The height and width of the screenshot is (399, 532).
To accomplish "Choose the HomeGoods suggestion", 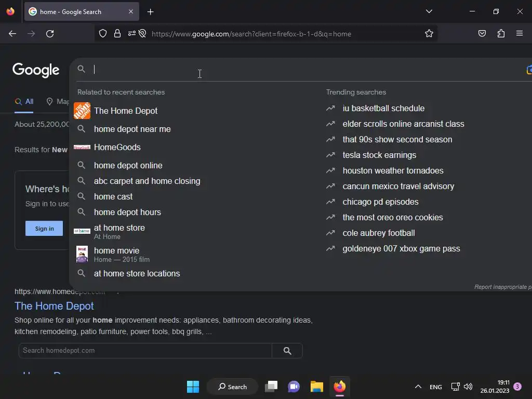I will click(117, 147).
